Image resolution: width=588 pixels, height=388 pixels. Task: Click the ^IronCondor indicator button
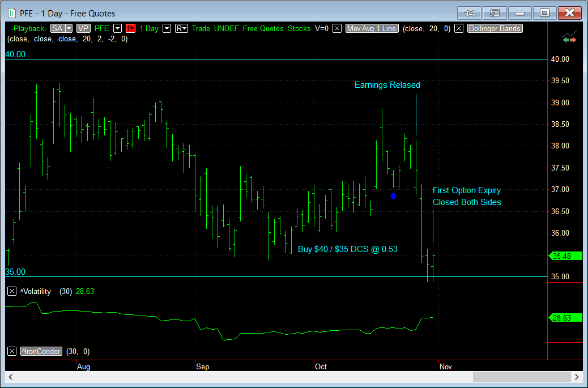(41, 351)
